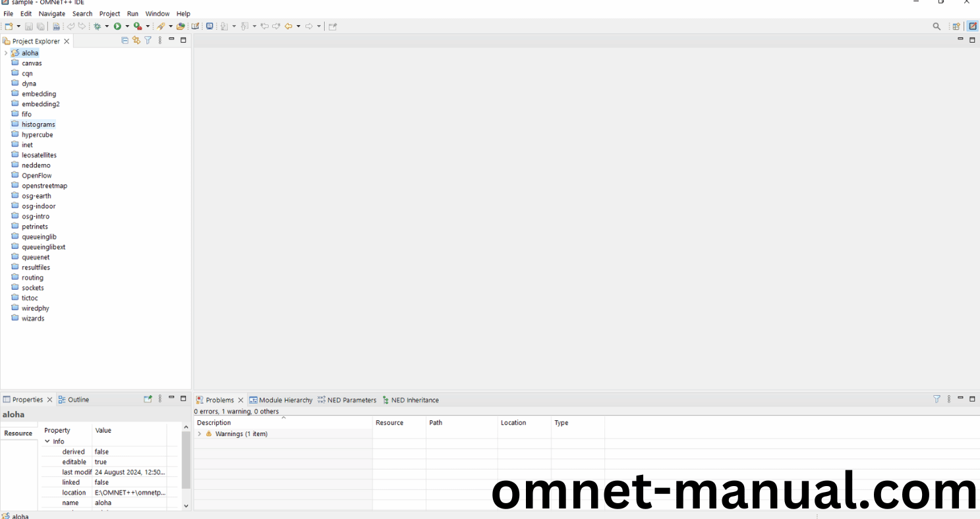Click the Search magnifier icon at top right
The image size is (980, 519).
pos(937,26)
